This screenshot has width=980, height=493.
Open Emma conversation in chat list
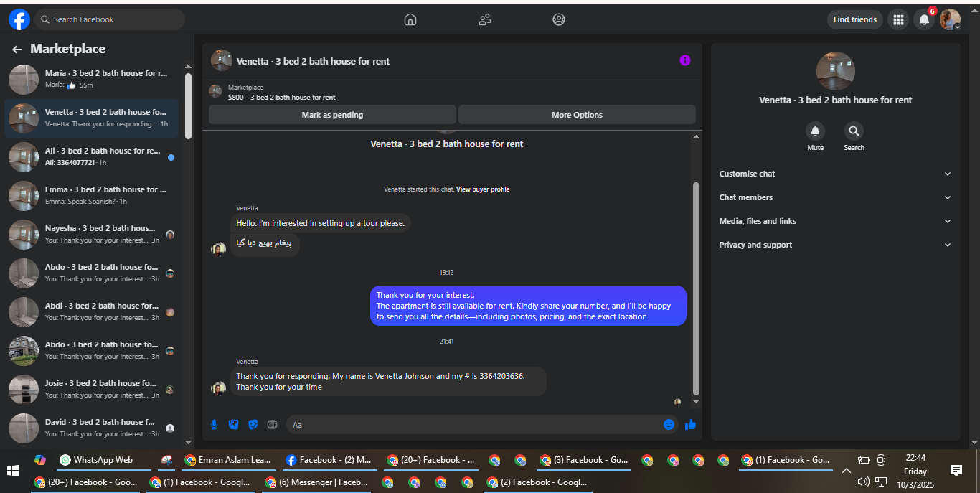[92, 195]
